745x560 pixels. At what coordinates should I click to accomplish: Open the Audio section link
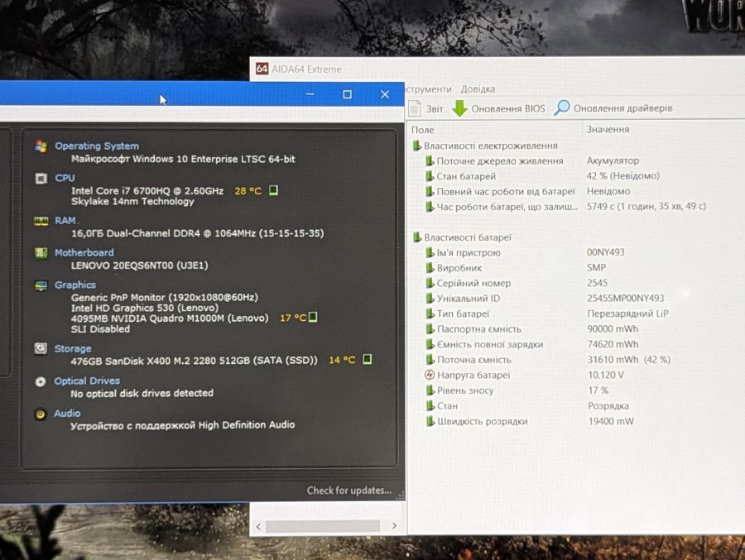click(x=67, y=414)
